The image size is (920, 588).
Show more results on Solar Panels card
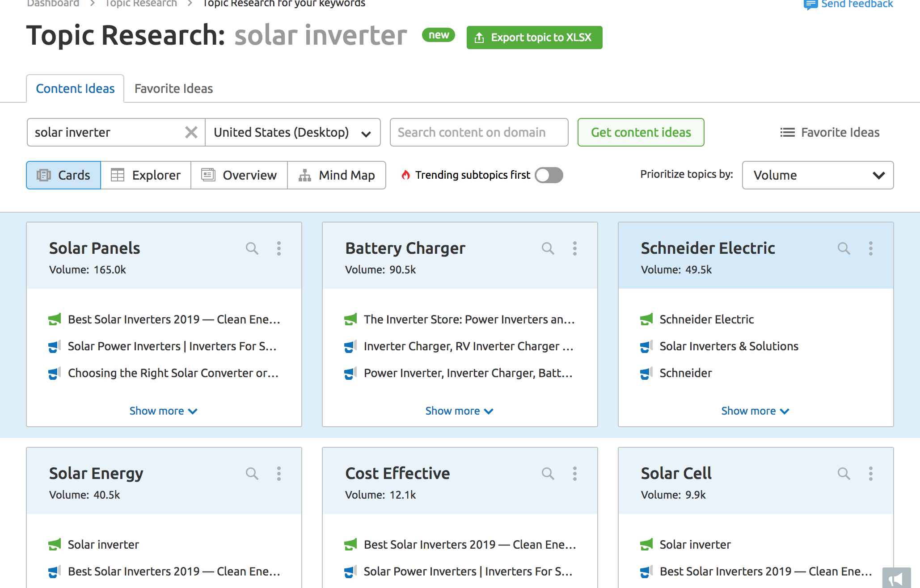coord(165,410)
